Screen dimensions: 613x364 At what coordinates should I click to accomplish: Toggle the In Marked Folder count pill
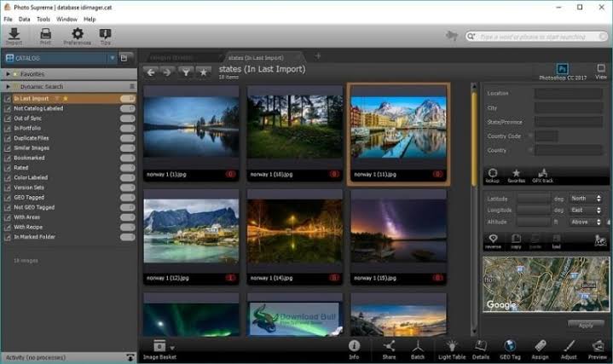127,237
